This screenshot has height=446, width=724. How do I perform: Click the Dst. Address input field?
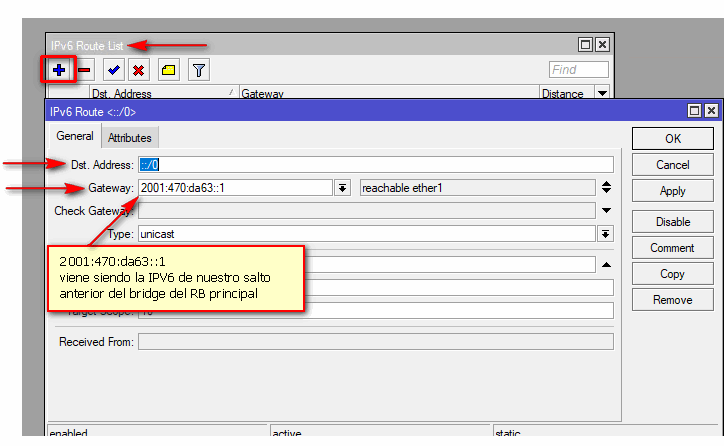(x=375, y=165)
